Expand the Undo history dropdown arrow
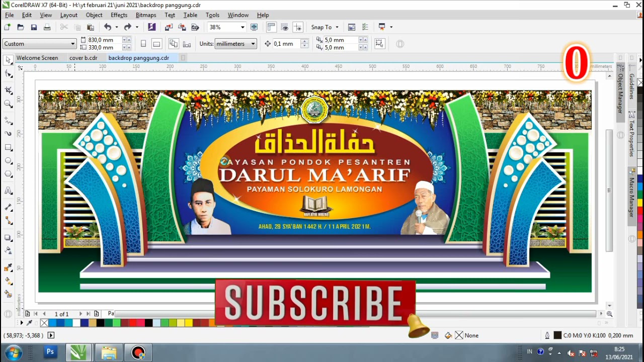644x362 pixels. pyautogui.click(x=117, y=27)
